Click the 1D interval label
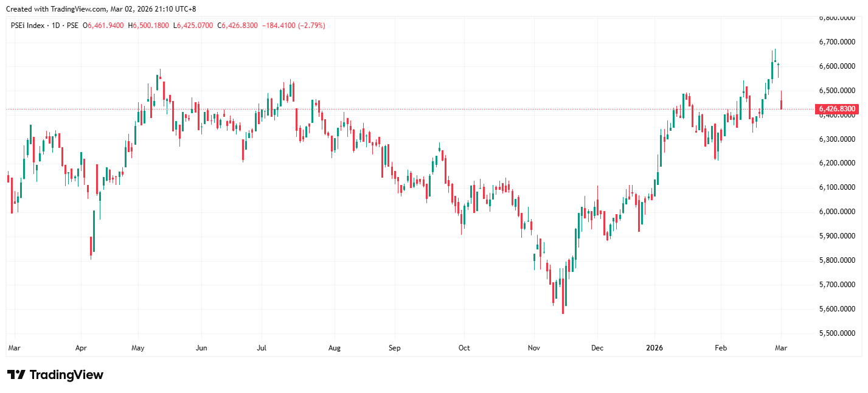The width and height of the screenshot is (868, 393). [x=57, y=26]
